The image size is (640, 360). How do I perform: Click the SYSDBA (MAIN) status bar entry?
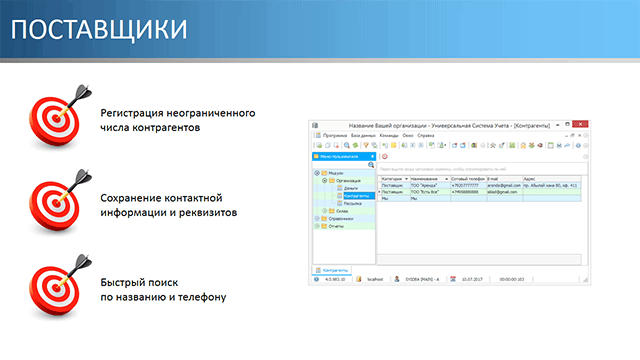[x=422, y=279]
